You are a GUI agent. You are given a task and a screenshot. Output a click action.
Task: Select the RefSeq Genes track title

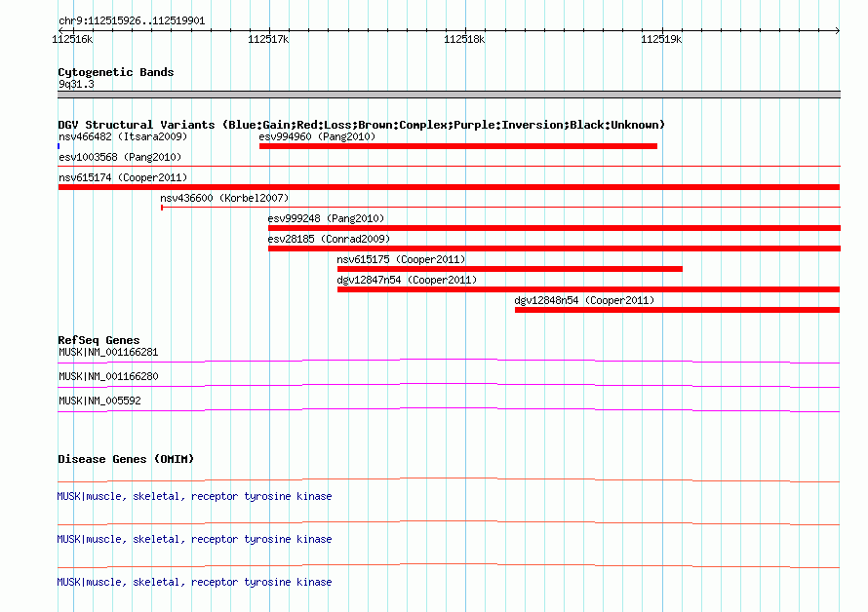point(99,340)
